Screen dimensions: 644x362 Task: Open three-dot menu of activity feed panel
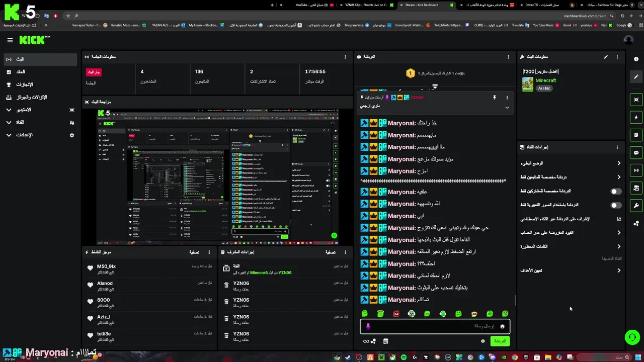tap(209, 252)
